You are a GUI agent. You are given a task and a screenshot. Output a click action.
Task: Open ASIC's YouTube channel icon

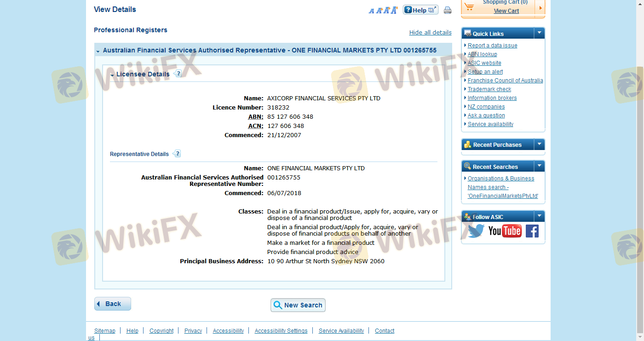(505, 231)
